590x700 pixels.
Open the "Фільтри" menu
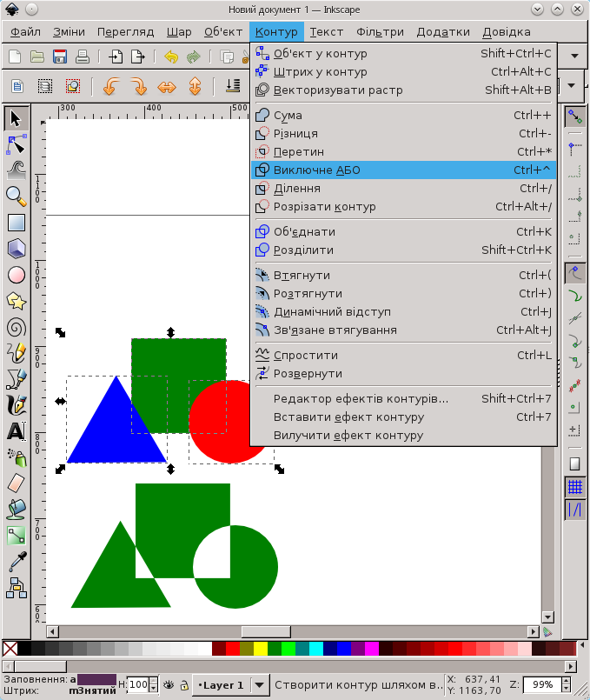[x=380, y=32]
